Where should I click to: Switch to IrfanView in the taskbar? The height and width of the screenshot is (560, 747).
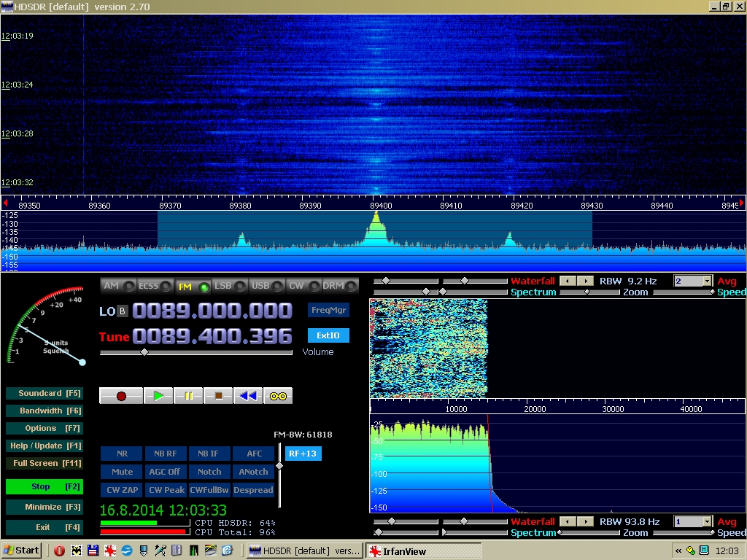pyautogui.click(x=424, y=551)
